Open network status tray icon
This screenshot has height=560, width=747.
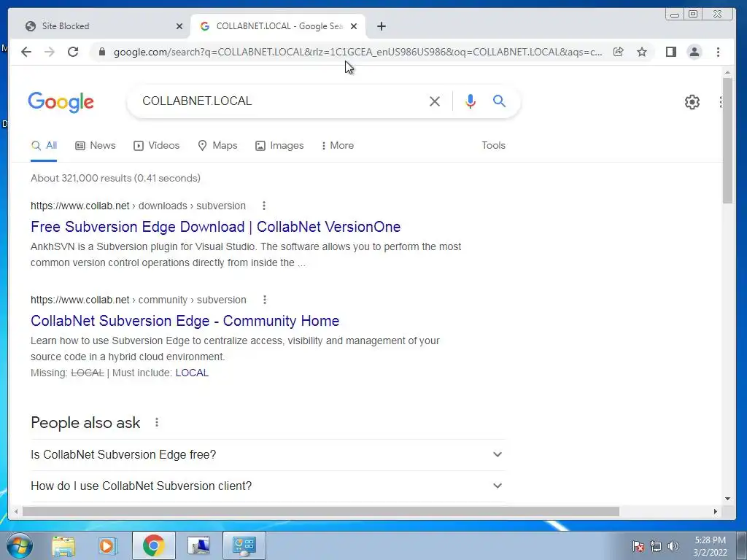click(x=656, y=546)
